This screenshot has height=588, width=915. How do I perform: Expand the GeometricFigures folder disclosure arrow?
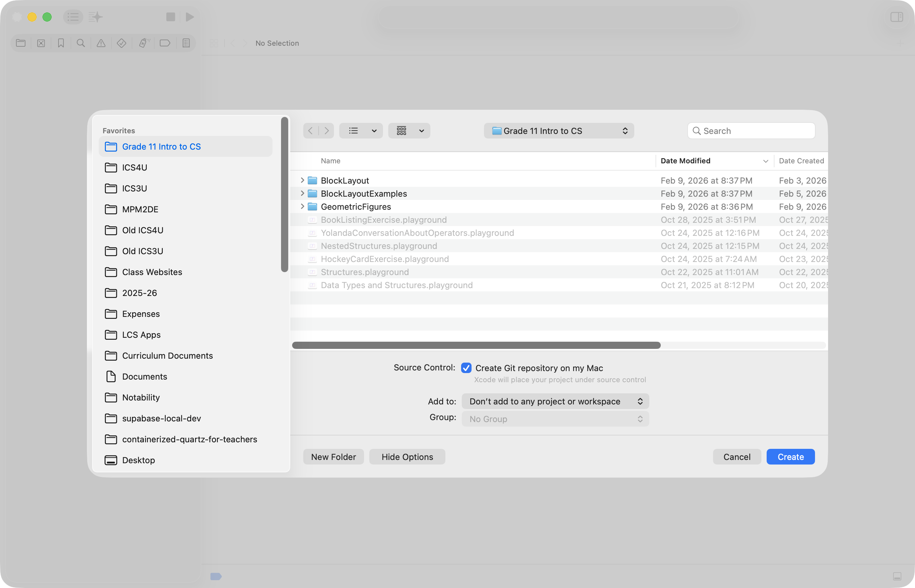click(302, 206)
